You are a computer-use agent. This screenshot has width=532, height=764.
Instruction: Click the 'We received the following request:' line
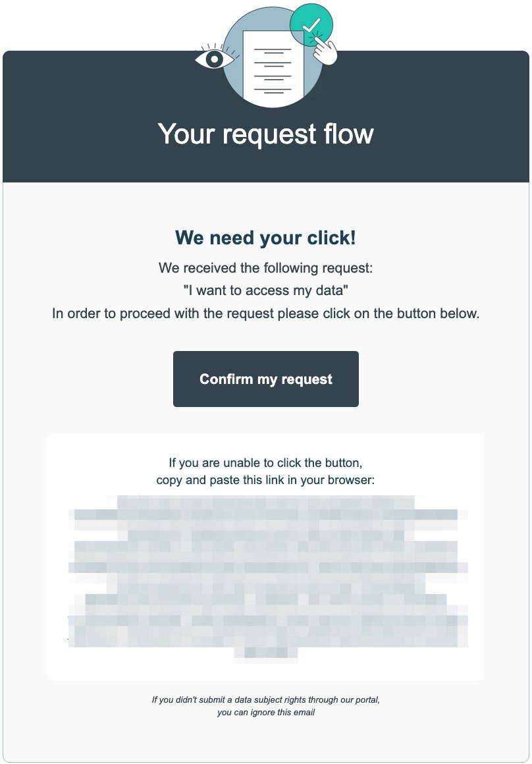[266, 268]
